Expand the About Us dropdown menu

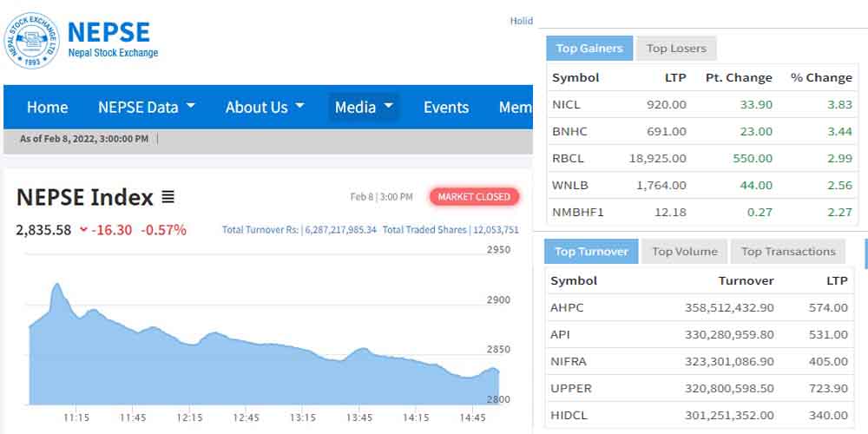[x=265, y=108]
